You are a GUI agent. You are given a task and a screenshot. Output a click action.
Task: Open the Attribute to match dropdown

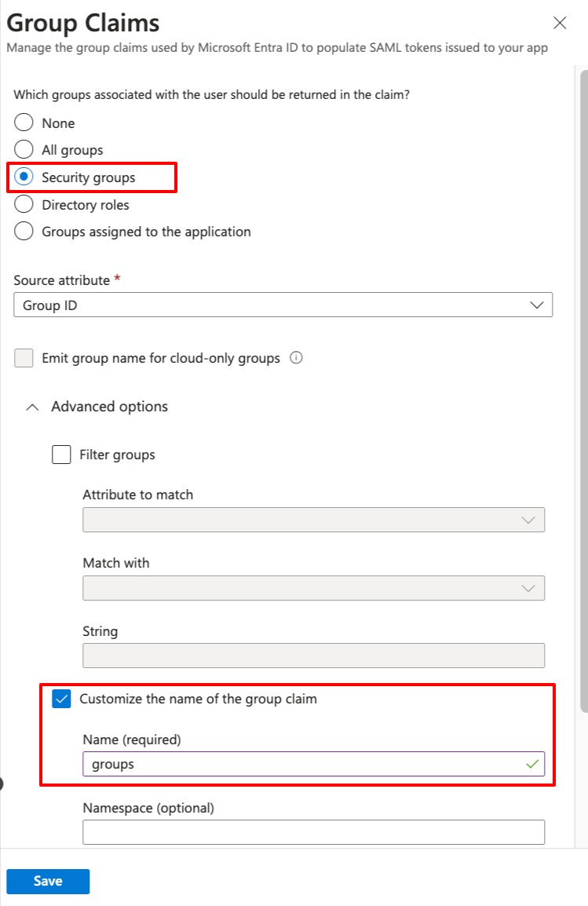(313, 520)
